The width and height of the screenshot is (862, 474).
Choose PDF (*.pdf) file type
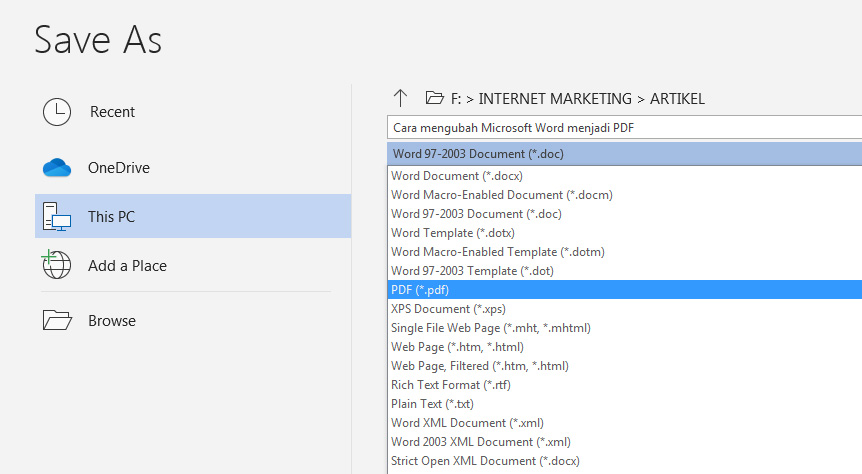625,290
